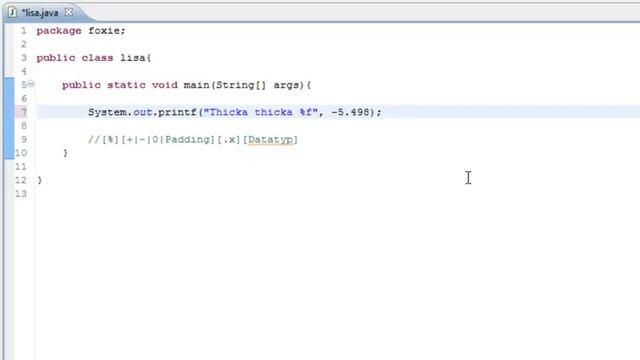Click the underlined word "Datatyp" in comment
The height and width of the screenshot is (360, 640).
[x=270, y=140]
